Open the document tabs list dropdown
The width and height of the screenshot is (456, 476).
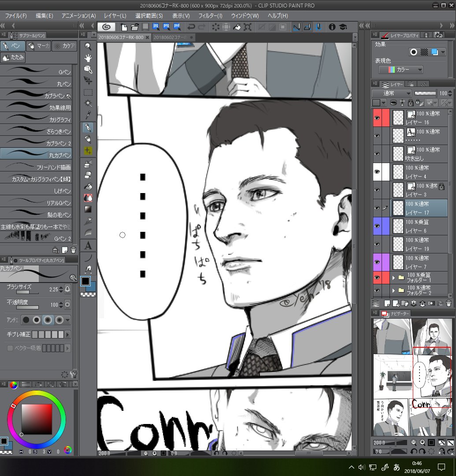355,37
